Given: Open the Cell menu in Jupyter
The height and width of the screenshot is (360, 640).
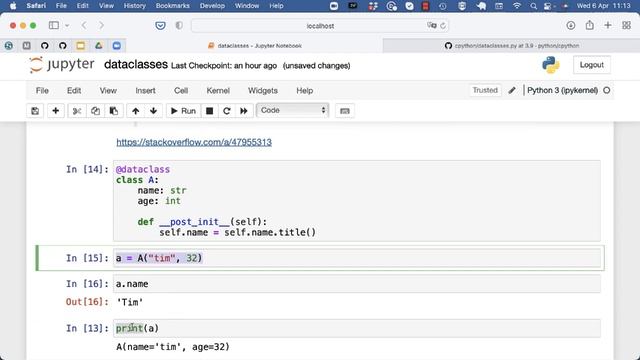Looking at the screenshot, I should 181,91.
